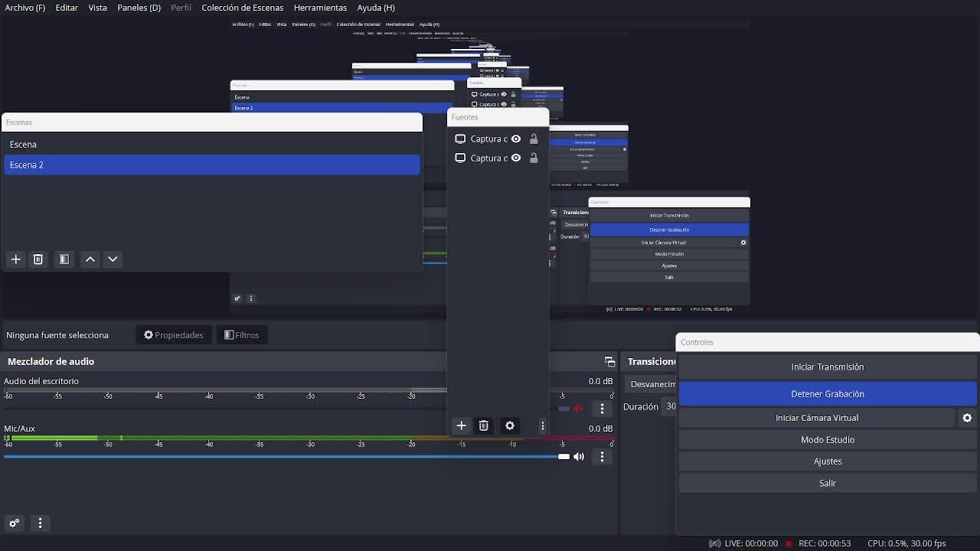Open the Vista menu
Screen dimensions: 980x551
[97, 8]
